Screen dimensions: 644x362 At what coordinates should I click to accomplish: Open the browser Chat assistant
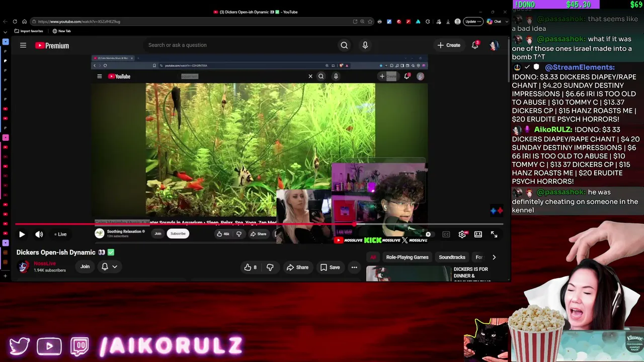tap(494, 22)
